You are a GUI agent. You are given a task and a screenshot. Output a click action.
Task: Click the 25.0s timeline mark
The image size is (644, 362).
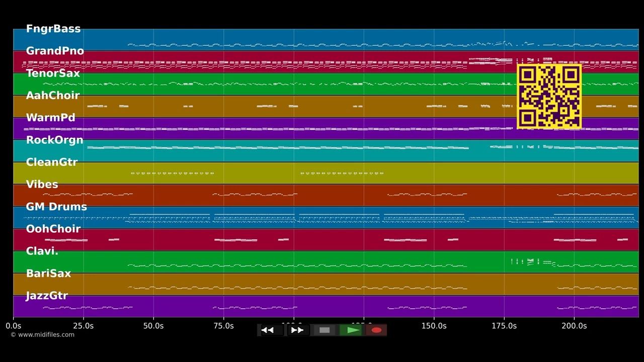pyautogui.click(x=84, y=326)
